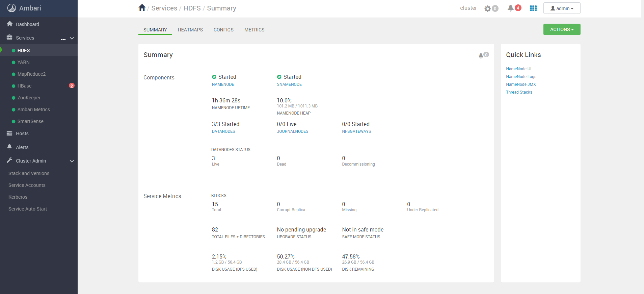Click Services in the breadcrumb
Screen dimensions: 644x294
tap(164, 8)
